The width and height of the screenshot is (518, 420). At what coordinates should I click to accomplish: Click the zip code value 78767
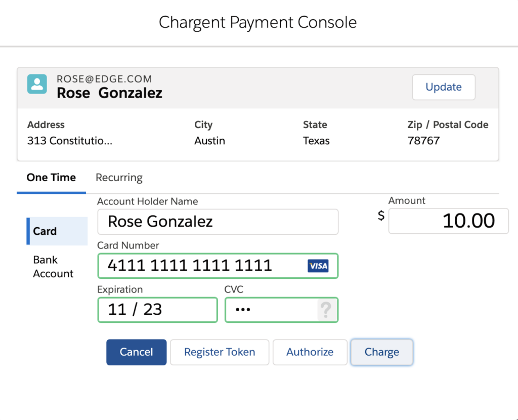[x=423, y=141]
